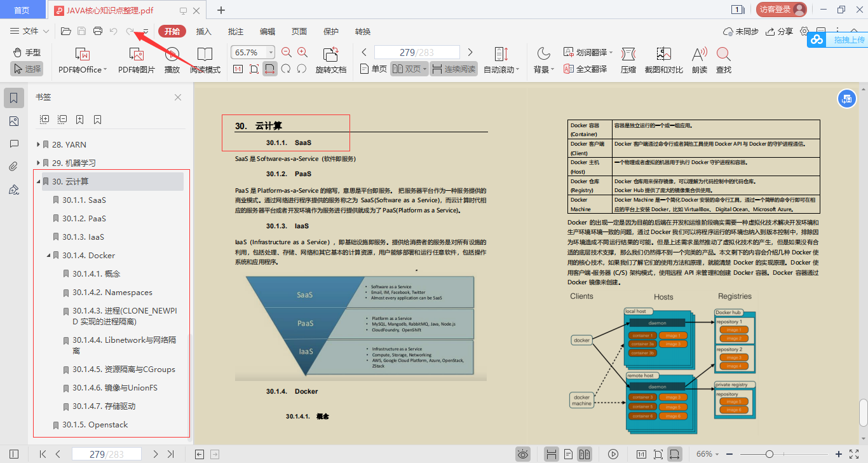
Task: Expand the 28. YARN bookmark
Action: pyautogui.click(x=39, y=145)
